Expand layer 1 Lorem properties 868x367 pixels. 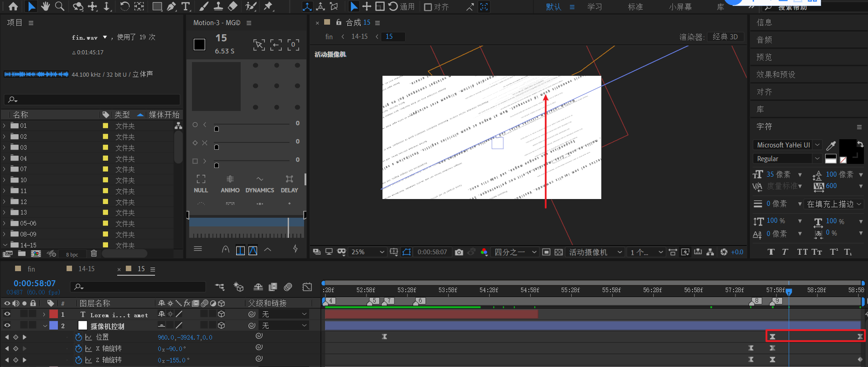(x=44, y=314)
